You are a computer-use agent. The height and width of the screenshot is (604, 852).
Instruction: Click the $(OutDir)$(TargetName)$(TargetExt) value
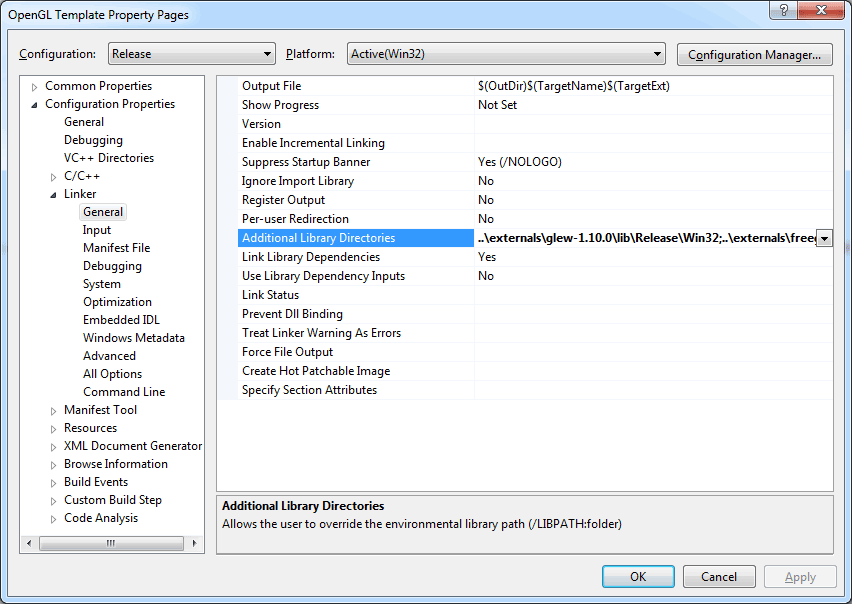tap(574, 86)
